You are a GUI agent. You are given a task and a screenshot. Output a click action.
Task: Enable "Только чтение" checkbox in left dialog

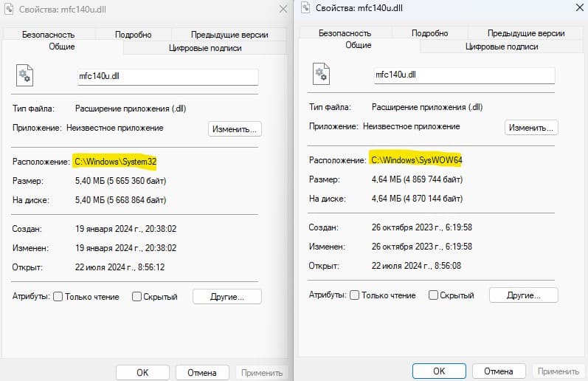point(58,297)
